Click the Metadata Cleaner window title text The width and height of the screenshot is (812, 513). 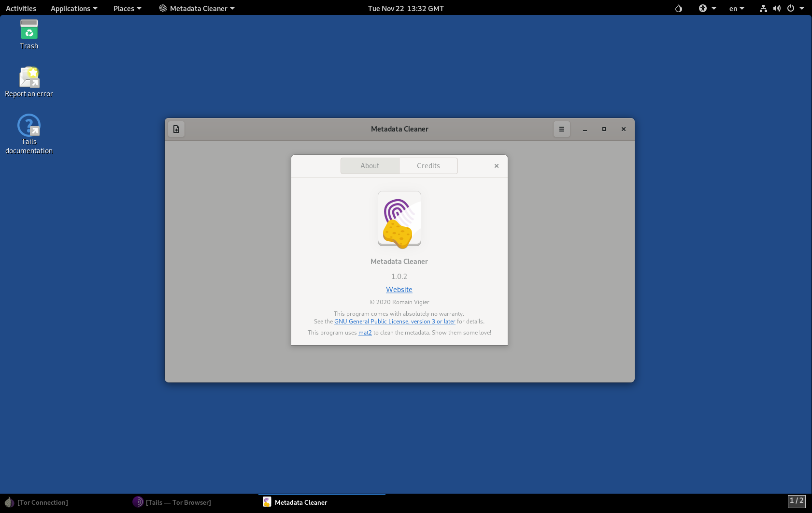click(x=399, y=129)
